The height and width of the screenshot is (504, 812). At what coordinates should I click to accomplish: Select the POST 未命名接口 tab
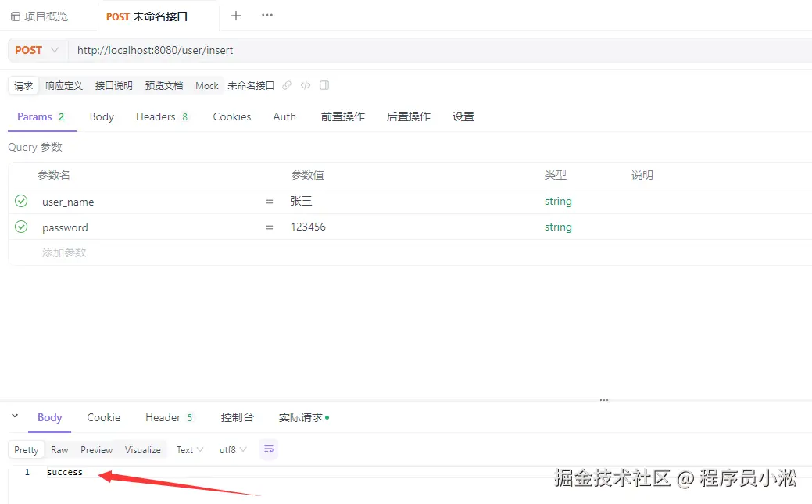click(147, 16)
